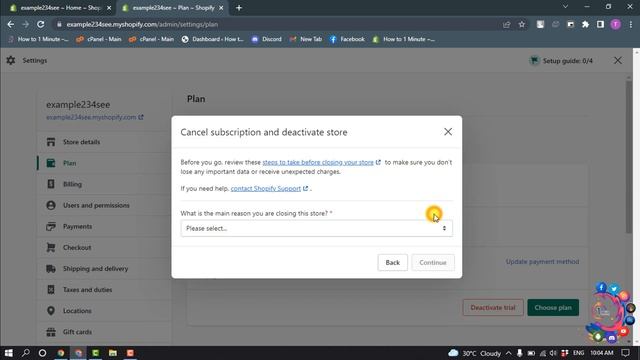Switch to the Home Shopify browser tab
Screen dimensions: 640x360
click(59, 8)
